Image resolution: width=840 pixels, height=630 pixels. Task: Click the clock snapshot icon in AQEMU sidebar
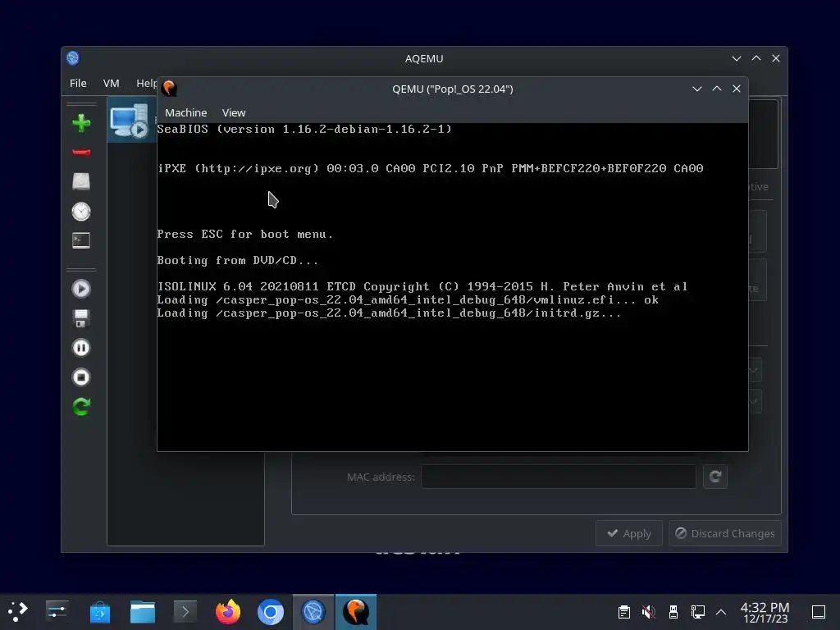click(x=81, y=212)
